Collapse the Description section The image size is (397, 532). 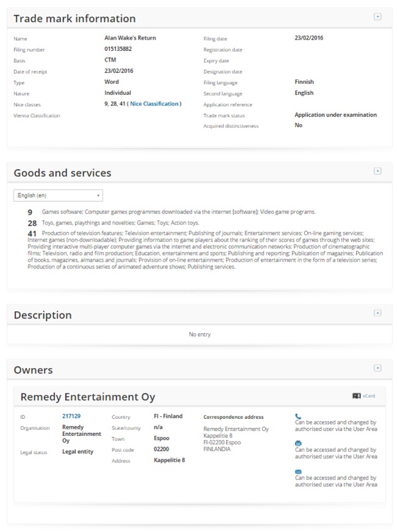377,313
